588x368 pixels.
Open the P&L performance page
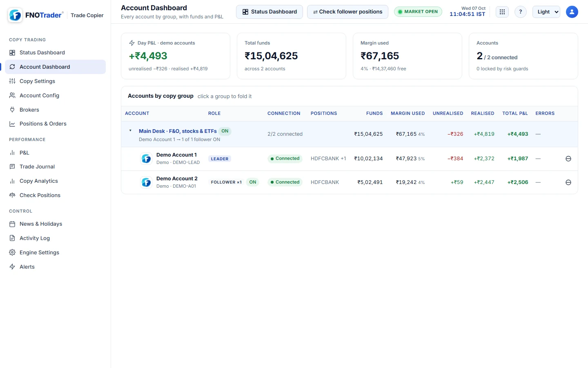coord(56,153)
